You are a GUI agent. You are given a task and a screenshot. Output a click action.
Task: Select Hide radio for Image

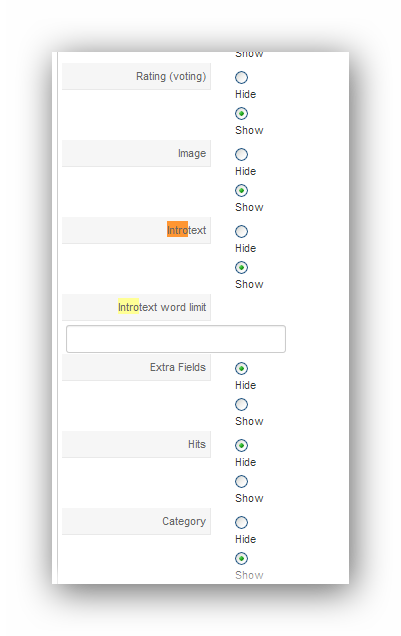[241, 155]
